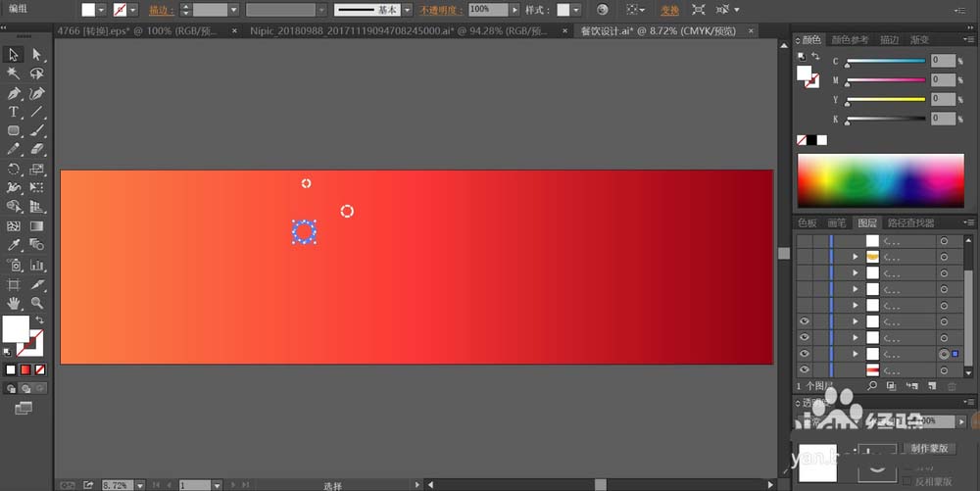Show the hidden topmost layer in panel

[x=805, y=240]
